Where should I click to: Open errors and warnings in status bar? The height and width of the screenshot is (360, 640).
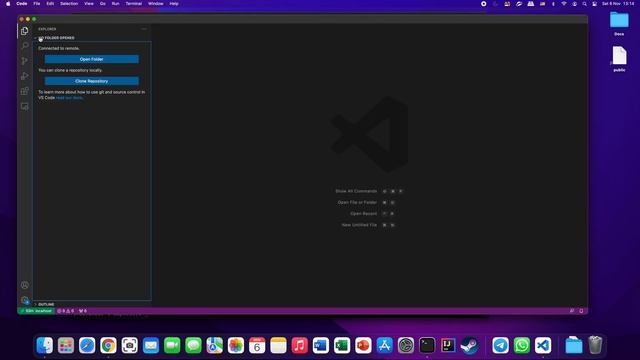[66, 311]
